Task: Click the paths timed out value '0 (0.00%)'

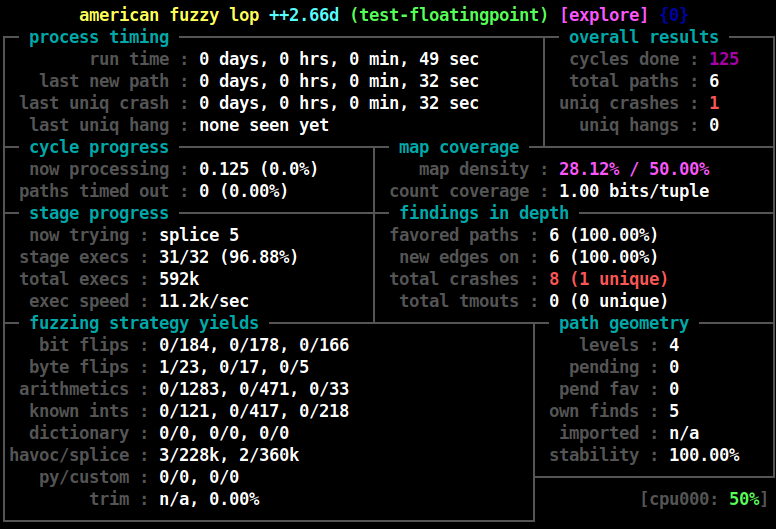Action: point(243,191)
